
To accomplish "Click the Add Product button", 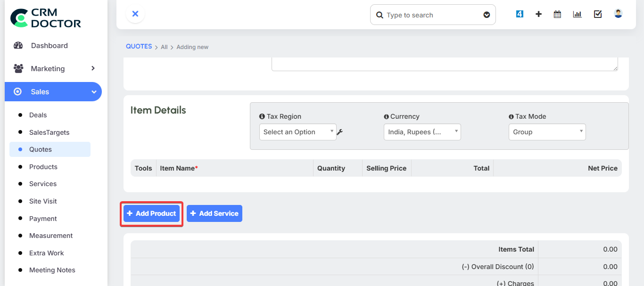I will tap(151, 213).
